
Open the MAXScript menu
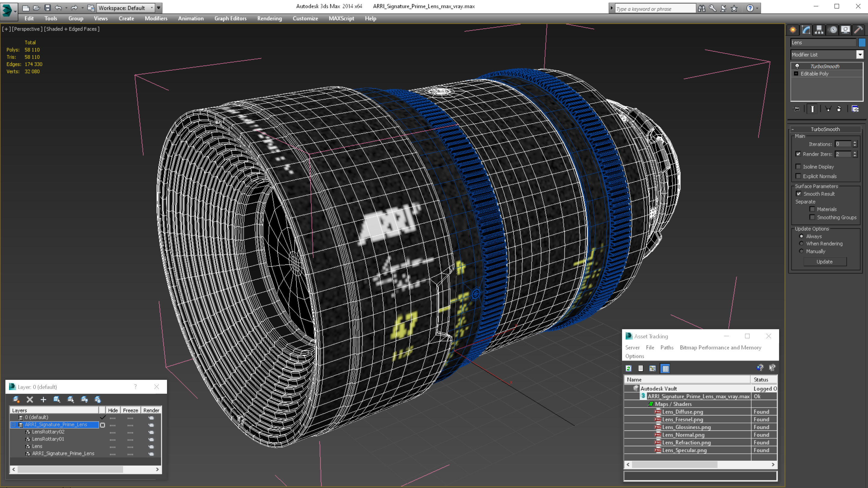point(341,18)
